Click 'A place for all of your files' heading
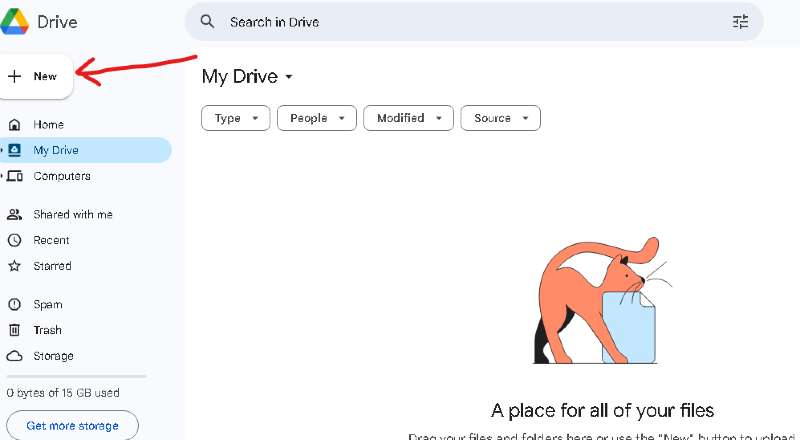 602,410
